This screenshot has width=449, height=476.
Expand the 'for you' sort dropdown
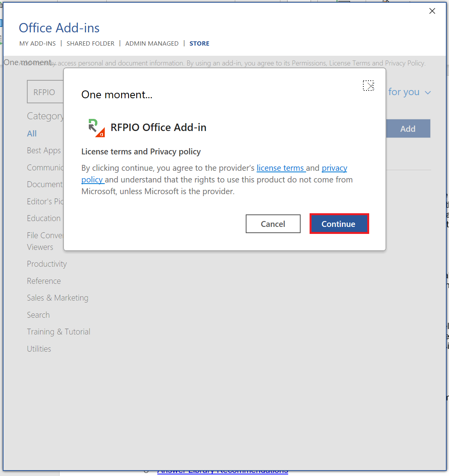(409, 92)
